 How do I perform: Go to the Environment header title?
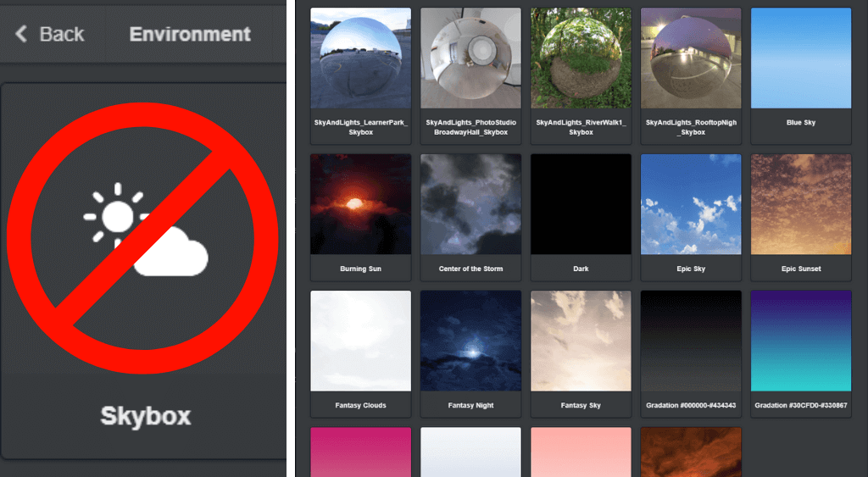click(190, 35)
